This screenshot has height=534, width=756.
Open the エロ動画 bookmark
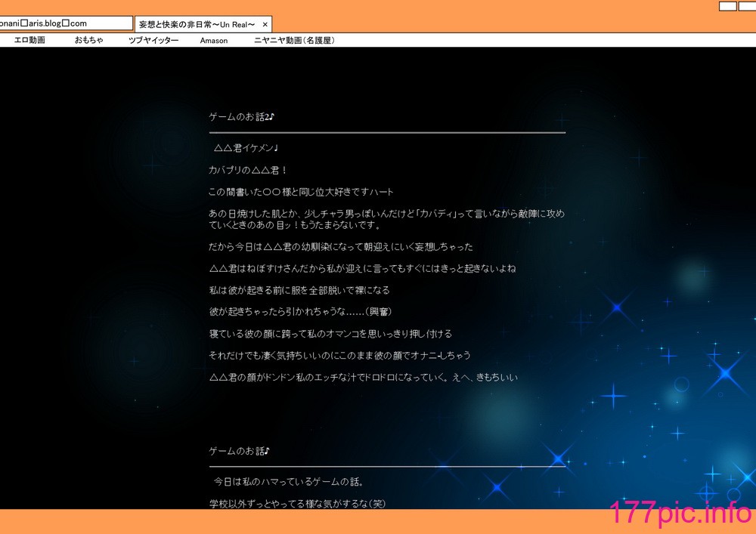pos(29,41)
